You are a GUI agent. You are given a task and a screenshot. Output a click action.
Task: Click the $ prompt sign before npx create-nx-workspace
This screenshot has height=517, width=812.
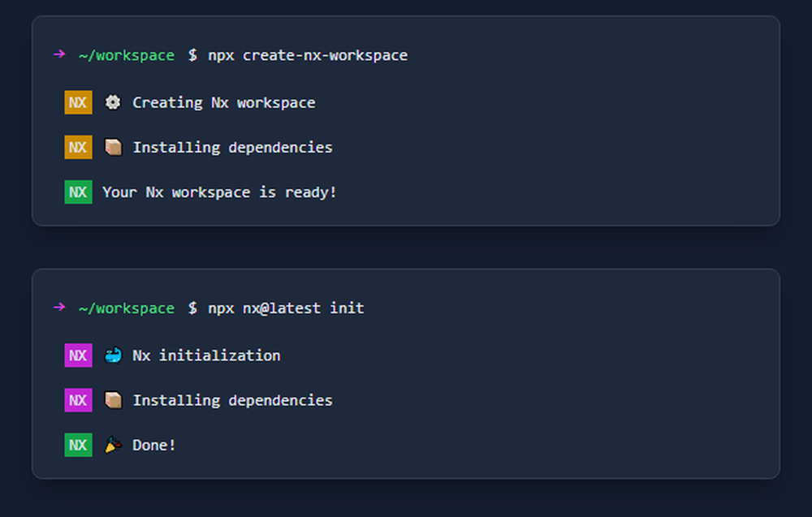pyautogui.click(x=192, y=55)
